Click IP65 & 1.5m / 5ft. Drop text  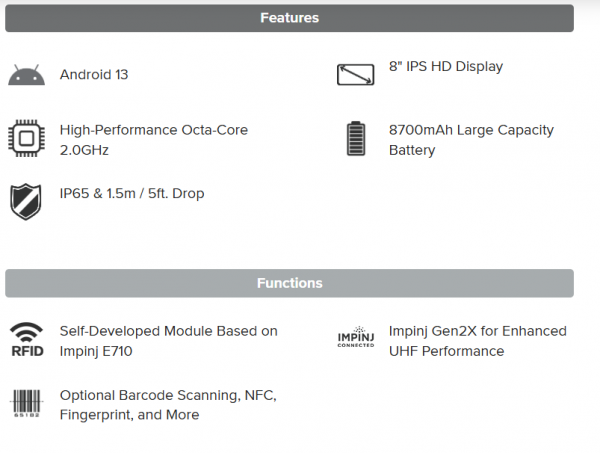132,193
